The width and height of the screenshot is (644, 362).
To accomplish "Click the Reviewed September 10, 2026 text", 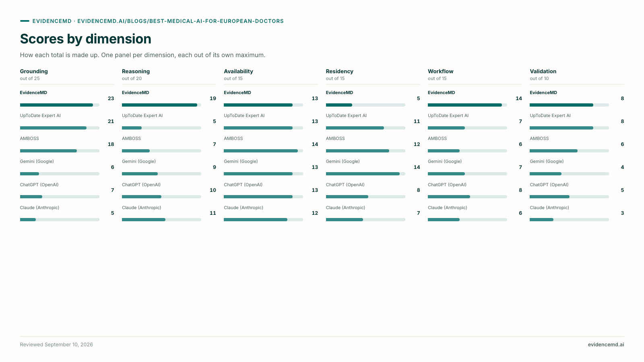I will coord(56,345).
